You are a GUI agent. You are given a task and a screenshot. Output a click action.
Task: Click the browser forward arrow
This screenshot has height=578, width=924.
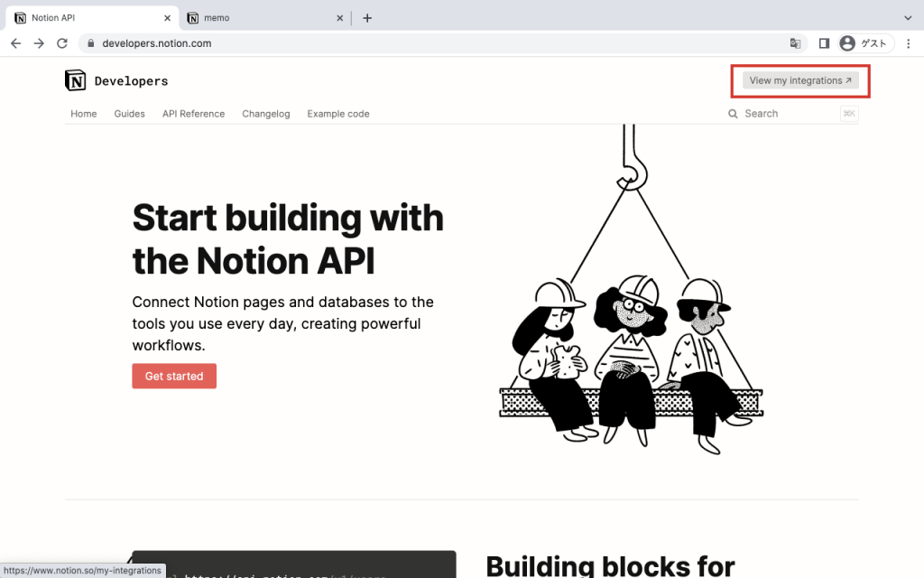coord(39,43)
